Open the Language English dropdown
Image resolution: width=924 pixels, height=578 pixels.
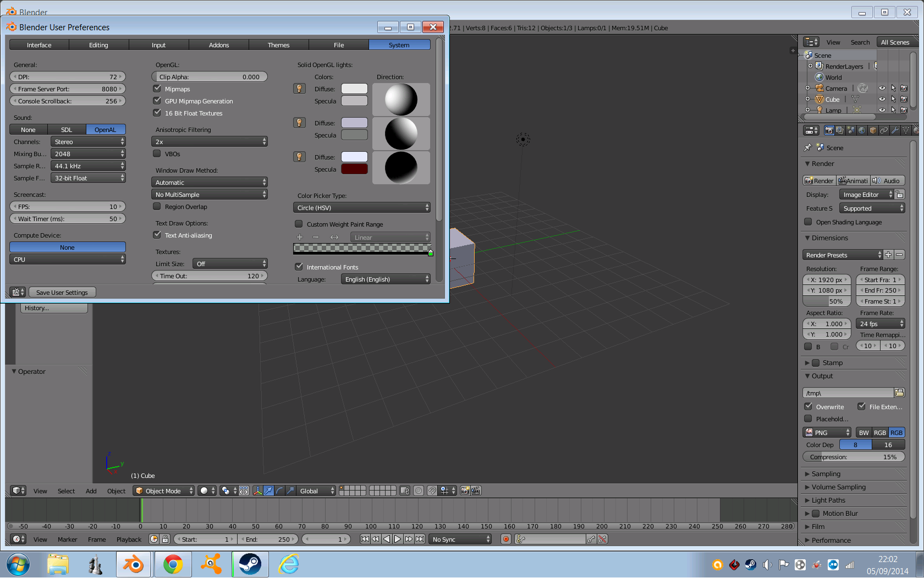(x=386, y=279)
